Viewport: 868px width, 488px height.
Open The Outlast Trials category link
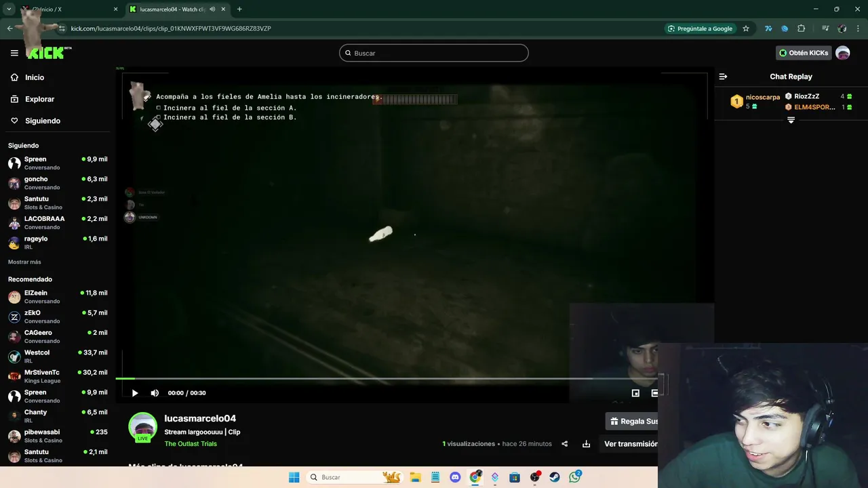click(191, 444)
